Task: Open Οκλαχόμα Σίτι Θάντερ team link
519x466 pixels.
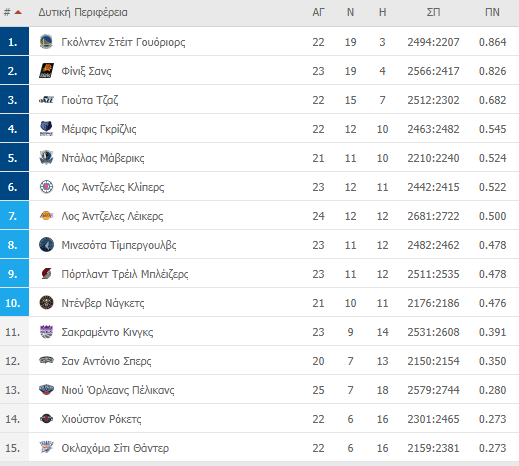Action: (115, 448)
